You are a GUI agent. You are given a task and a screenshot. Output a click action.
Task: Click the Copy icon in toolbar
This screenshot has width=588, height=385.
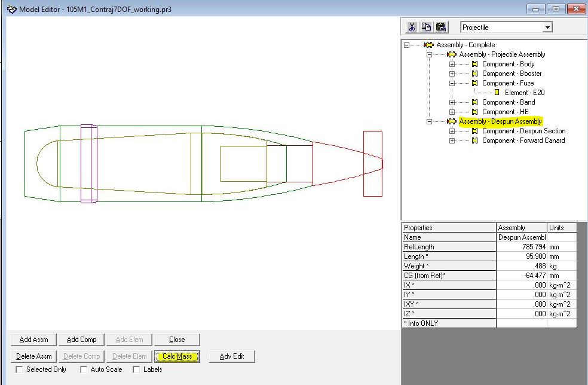[x=426, y=27]
